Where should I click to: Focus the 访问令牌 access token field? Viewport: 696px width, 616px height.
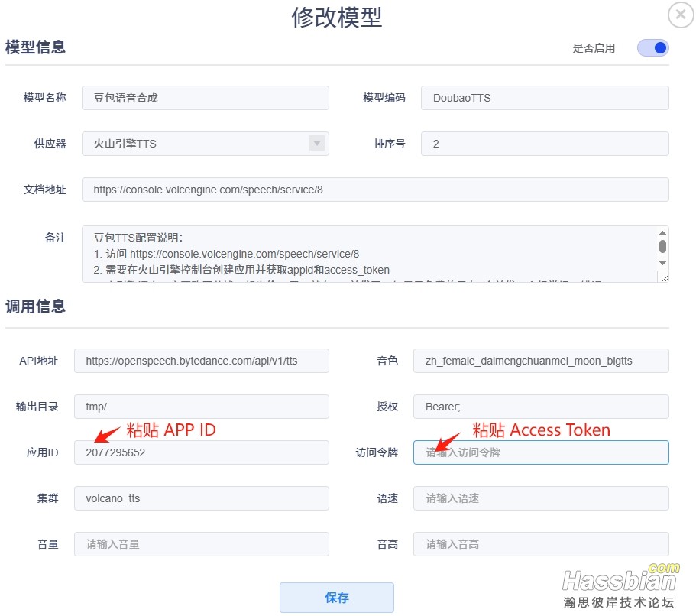coord(541,452)
